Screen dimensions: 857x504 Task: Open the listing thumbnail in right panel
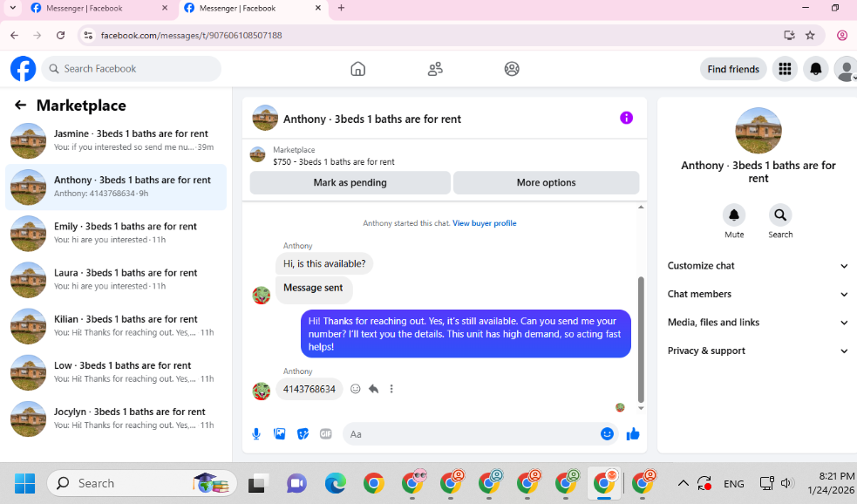pyautogui.click(x=758, y=131)
